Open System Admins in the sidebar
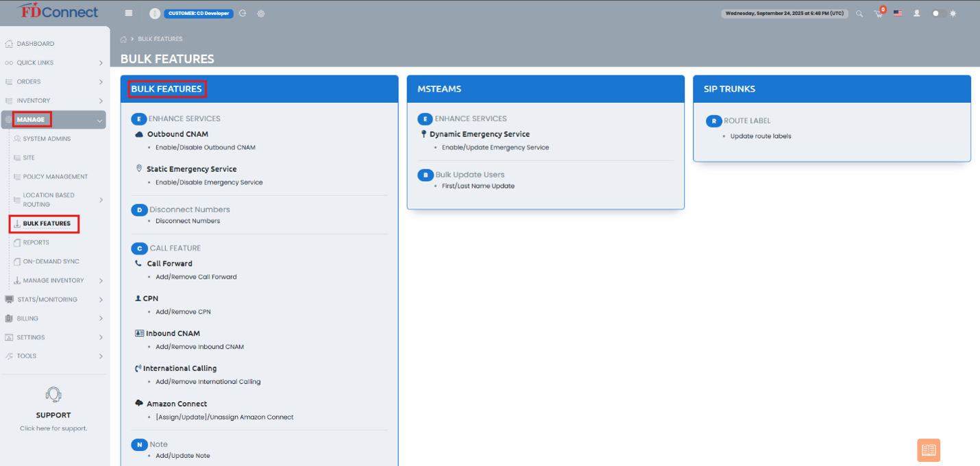 47,139
